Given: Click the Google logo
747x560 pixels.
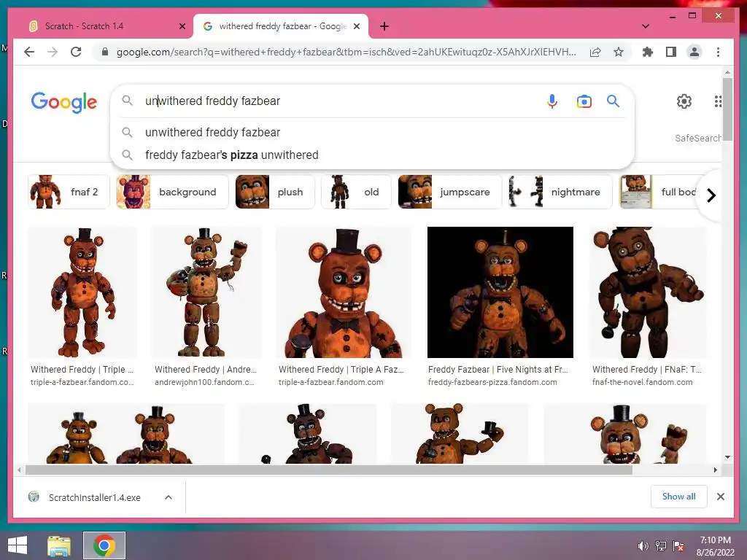Looking at the screenshot, I should (64, 101).
